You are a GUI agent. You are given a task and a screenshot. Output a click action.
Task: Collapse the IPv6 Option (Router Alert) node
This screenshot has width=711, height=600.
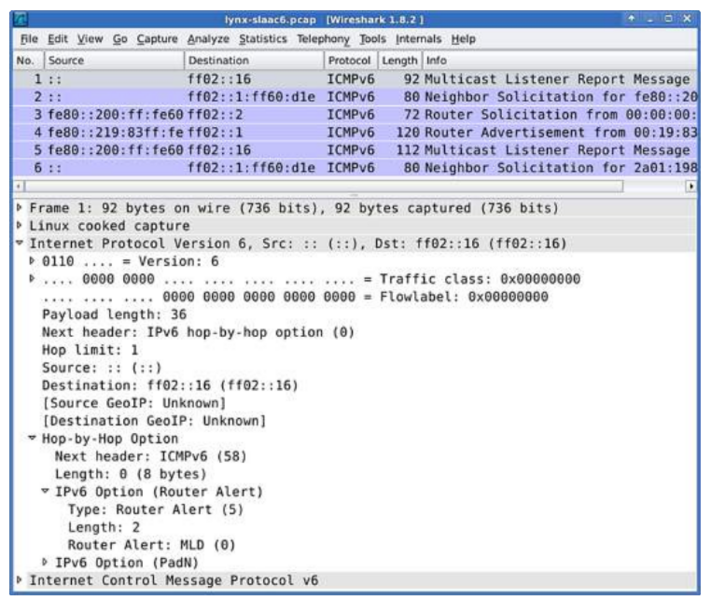[x=45, y=490]
